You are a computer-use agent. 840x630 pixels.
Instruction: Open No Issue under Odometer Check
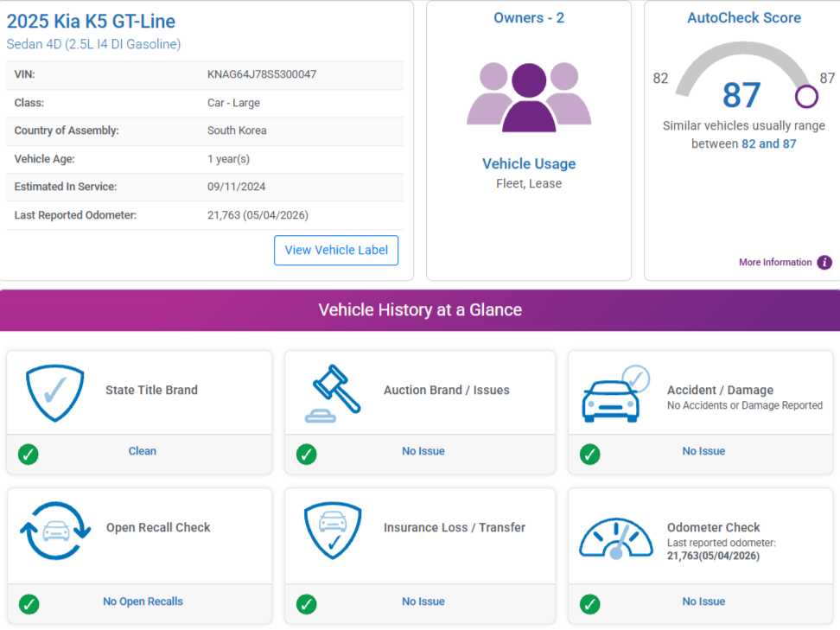click(703, 601)
